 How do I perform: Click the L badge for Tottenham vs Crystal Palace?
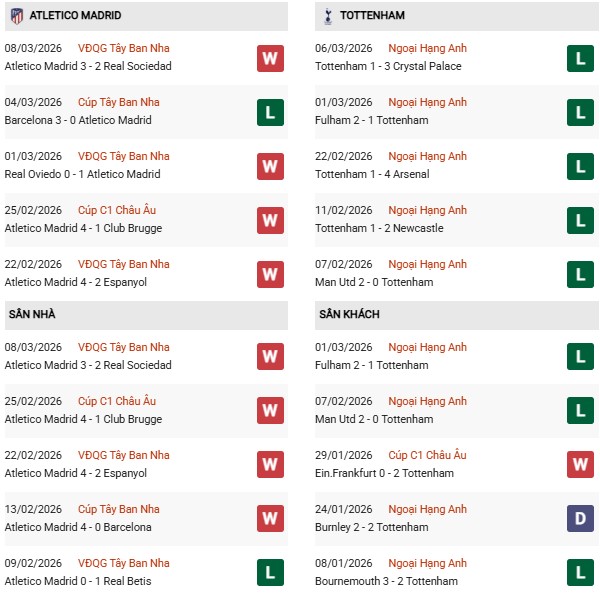click(x=580, y=58)
